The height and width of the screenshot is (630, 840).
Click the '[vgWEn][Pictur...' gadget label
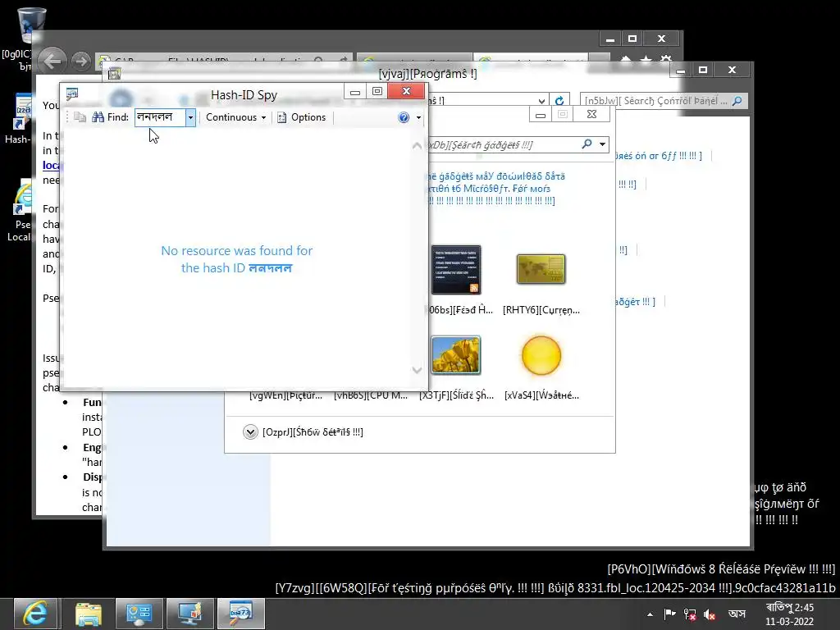click(x=285, y=395)
